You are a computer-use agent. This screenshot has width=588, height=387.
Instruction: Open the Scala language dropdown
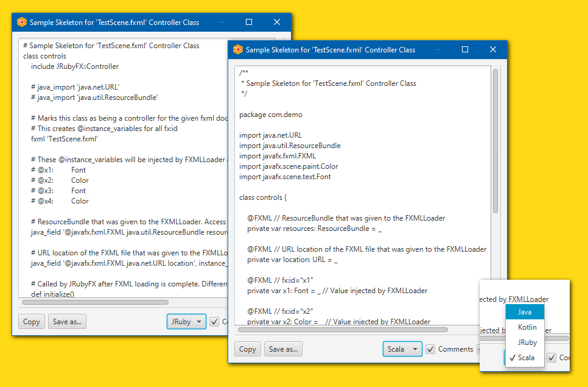point(402,349)
